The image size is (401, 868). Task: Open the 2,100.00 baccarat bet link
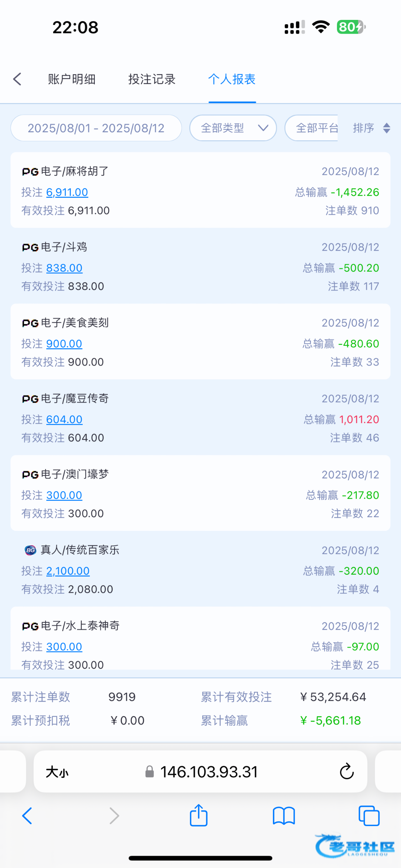(x=68, y=571)
